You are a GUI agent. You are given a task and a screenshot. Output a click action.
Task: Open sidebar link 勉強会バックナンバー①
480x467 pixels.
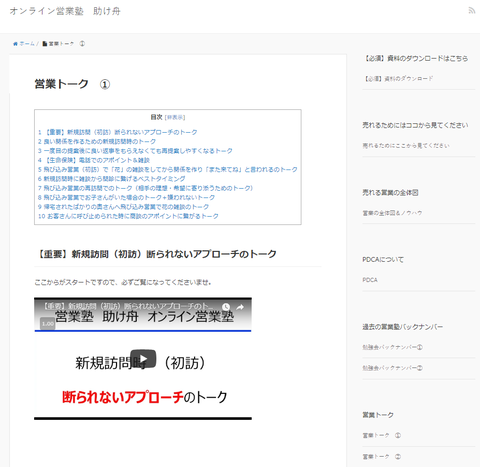pyautogui.click(x=393, y=347)
